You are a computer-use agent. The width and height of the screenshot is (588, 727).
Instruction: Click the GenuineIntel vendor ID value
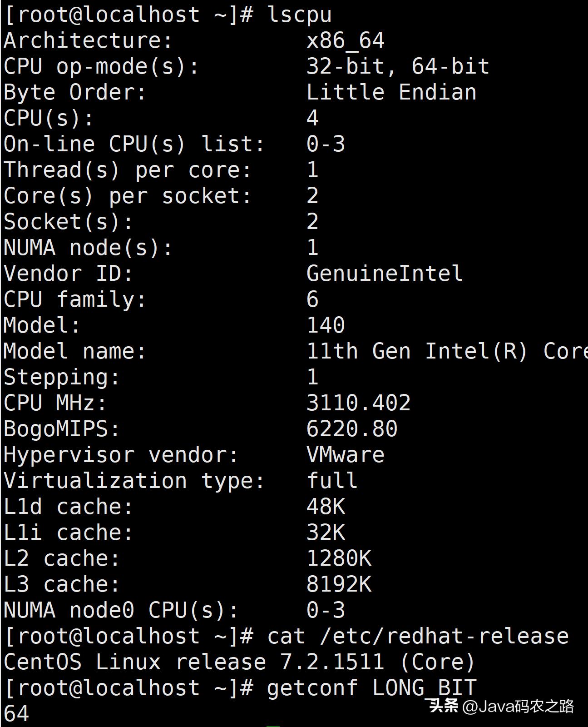(x=385, y=274)
